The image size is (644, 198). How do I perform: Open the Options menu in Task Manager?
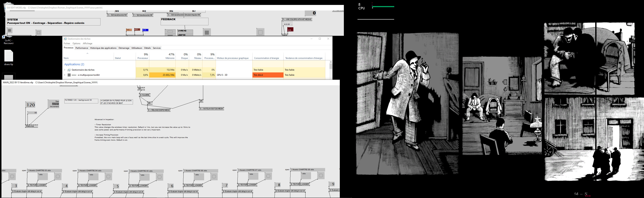tap(76, 43)
